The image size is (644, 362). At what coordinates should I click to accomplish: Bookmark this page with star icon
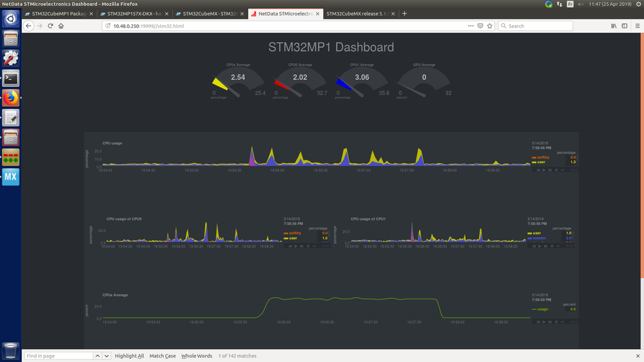click(489, 26)
